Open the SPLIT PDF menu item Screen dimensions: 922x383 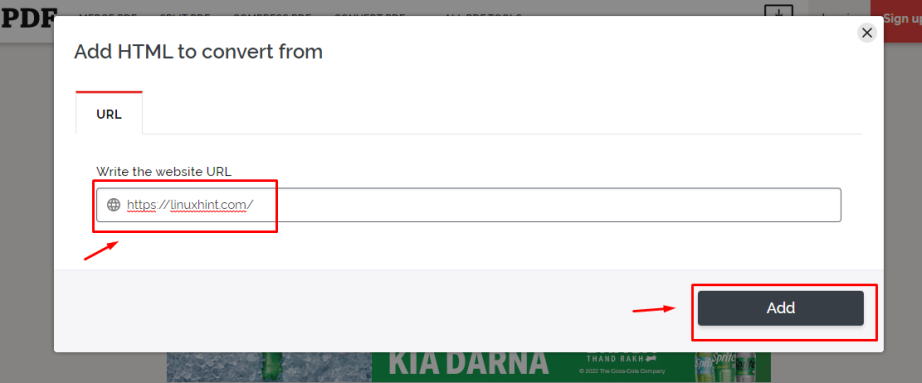pos(185,15)
